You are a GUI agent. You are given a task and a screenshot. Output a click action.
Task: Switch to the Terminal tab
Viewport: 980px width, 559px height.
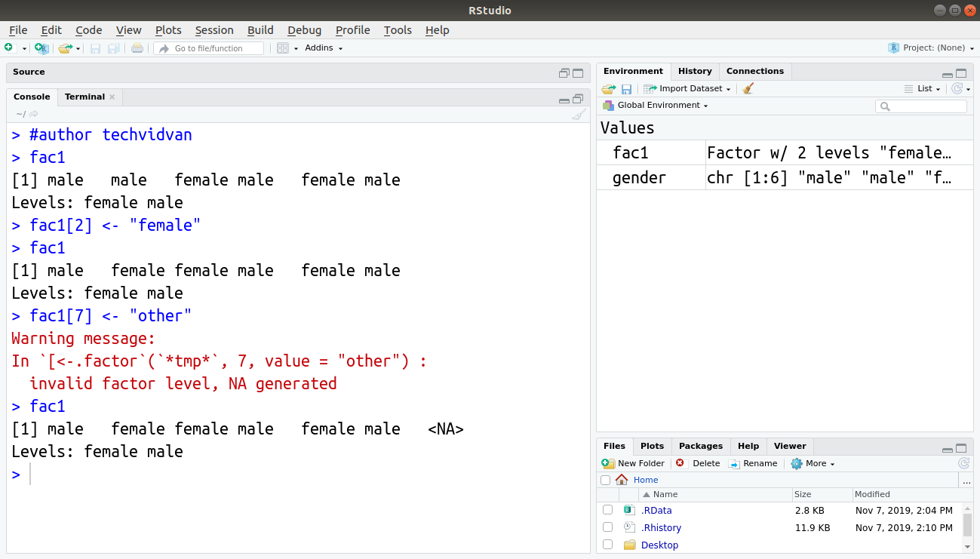(x=84, y=97)
